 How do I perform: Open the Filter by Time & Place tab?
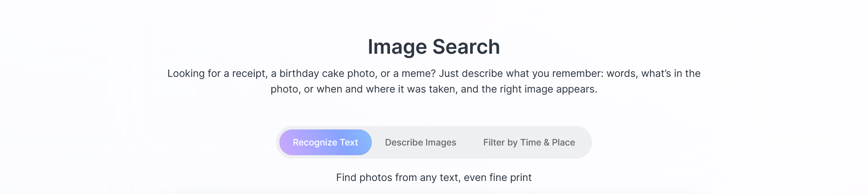[529, 143]
